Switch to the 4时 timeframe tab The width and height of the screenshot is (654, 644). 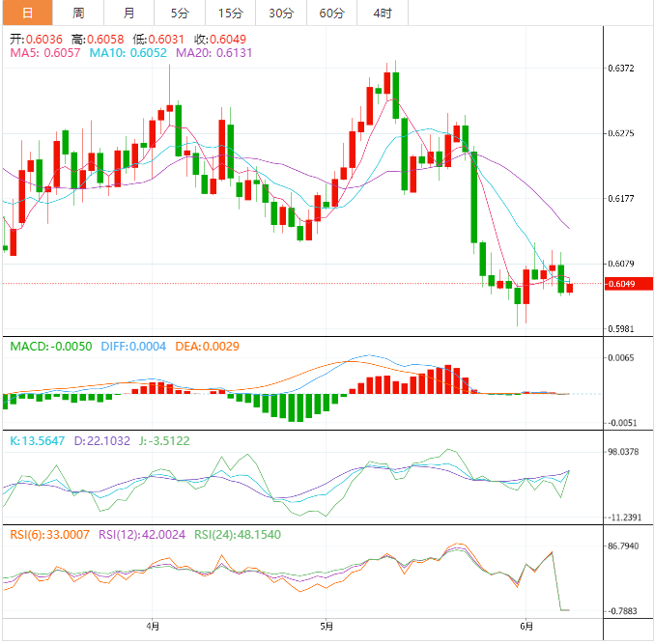point(382,13)
